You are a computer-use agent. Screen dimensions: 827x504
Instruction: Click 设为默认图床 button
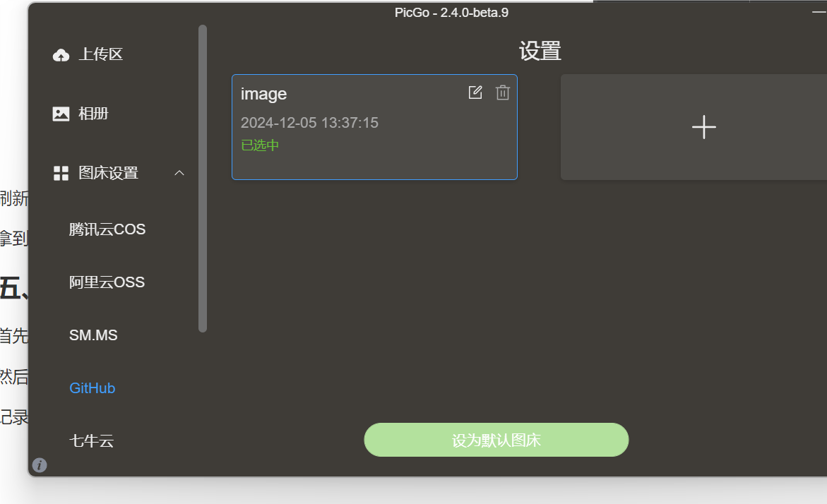(496, 440)
